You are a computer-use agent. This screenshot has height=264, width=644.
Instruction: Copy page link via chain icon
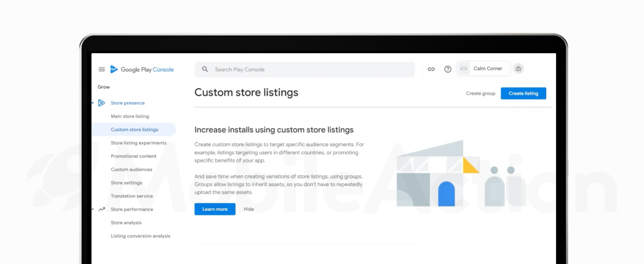pos(431,69)
